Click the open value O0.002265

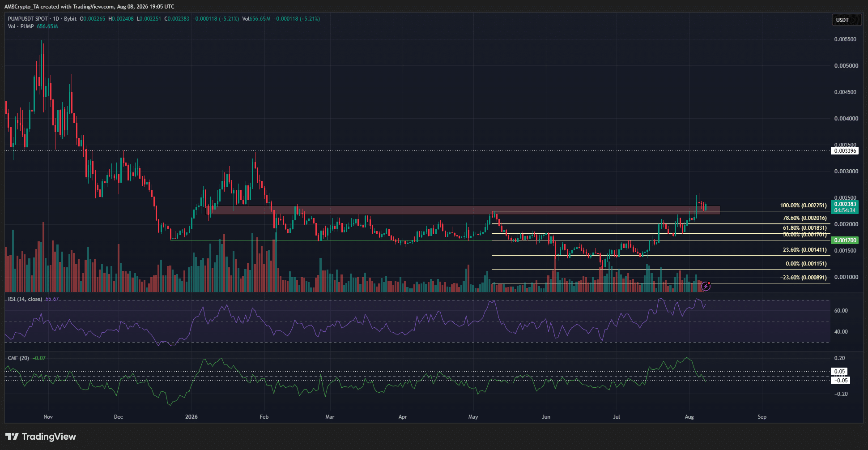point(93,19)
